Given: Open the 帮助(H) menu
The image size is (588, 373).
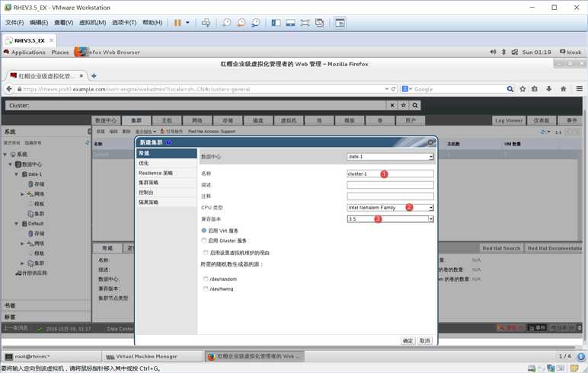Looking at the screenshot, I should tap(152, 23).
